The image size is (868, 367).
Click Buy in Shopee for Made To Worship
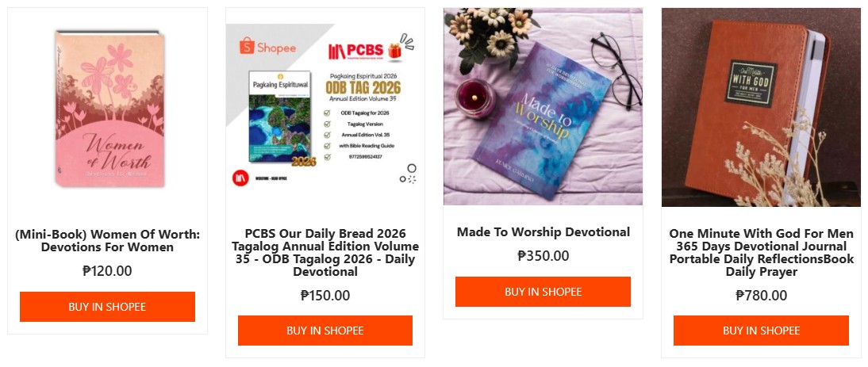[x=543, y=291]
